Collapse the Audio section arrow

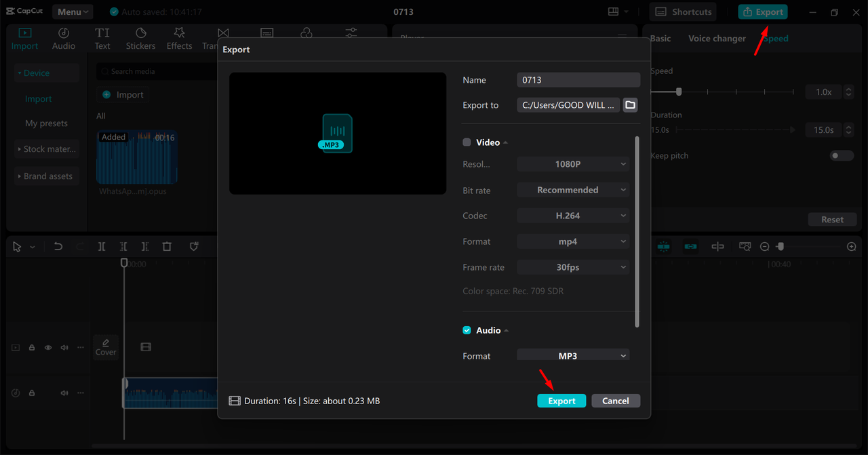507,330
